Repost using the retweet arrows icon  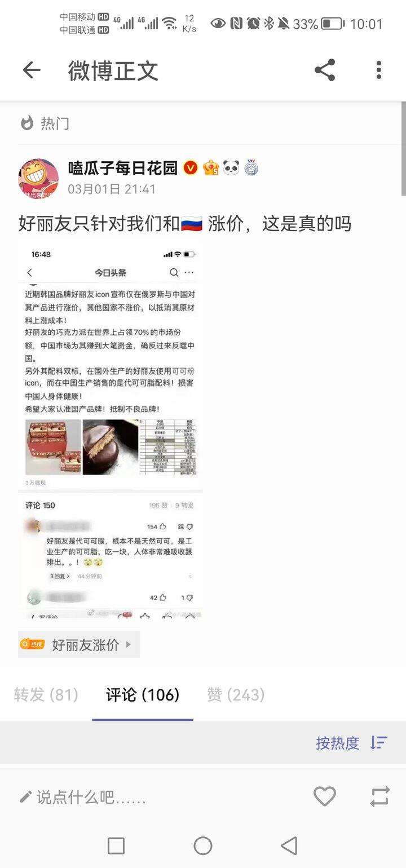380,796
